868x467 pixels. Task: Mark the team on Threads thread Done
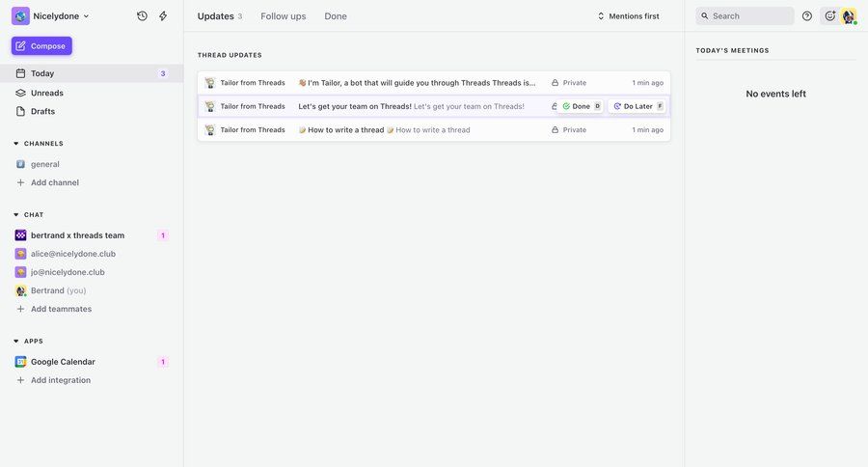click(581, 106)
